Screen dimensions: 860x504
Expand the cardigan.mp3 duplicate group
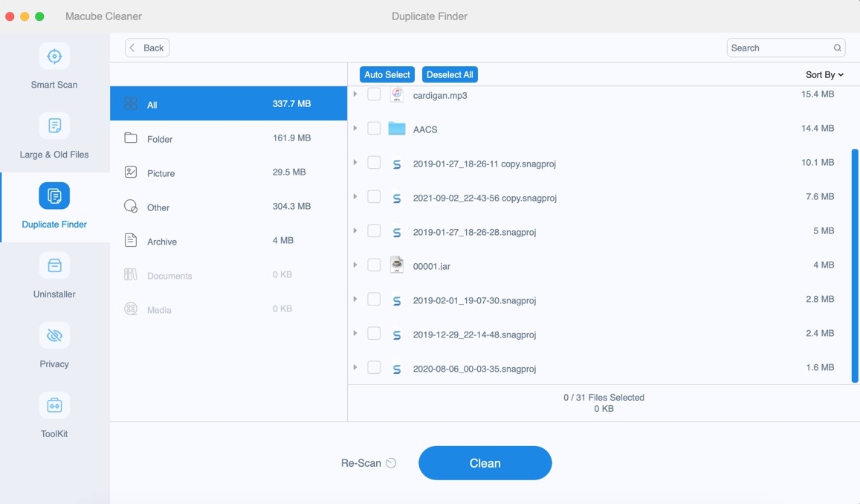(x=355, y=94)
